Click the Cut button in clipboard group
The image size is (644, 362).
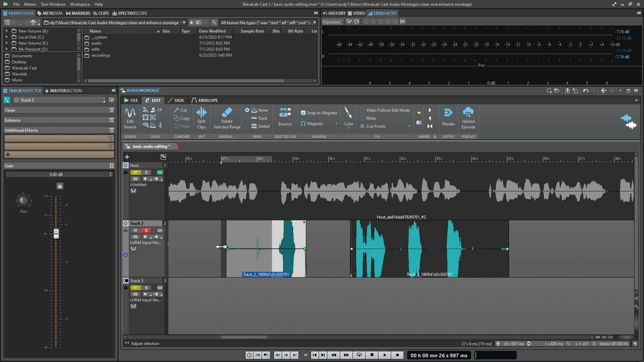(181, 110)
